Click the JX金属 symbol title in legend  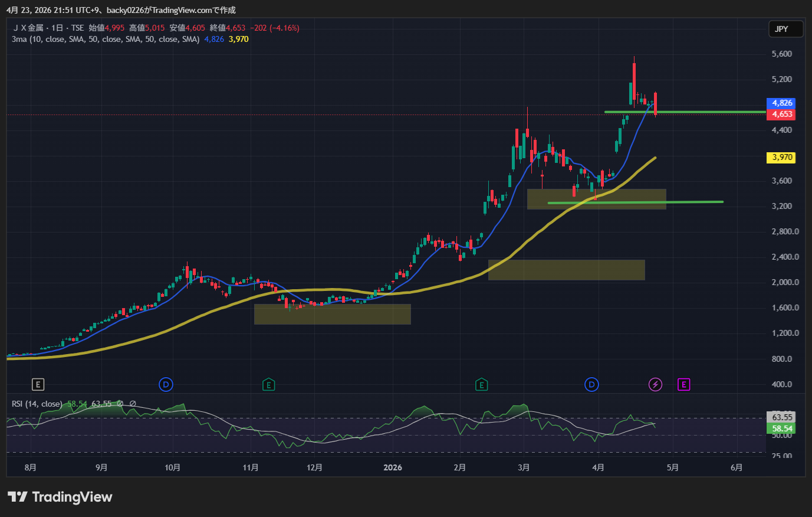(x=28, y=28)
